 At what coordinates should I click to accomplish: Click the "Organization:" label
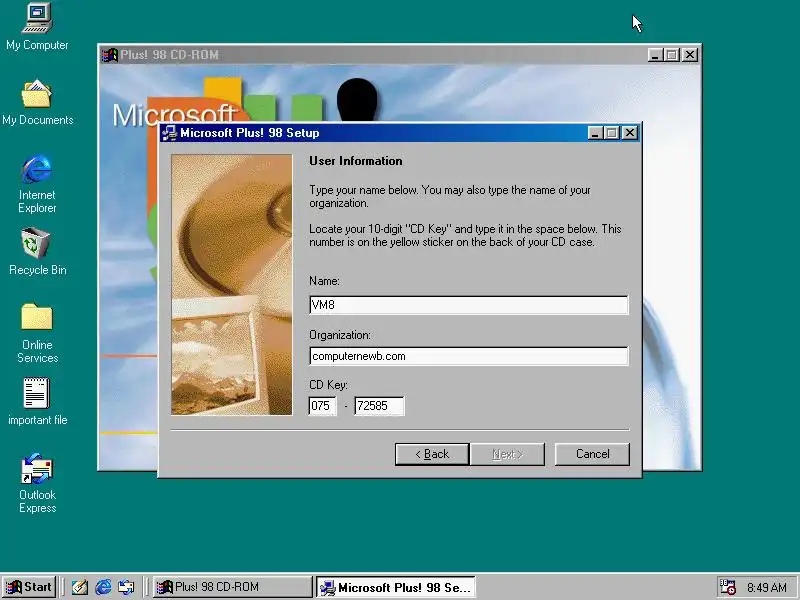(340, 335)
